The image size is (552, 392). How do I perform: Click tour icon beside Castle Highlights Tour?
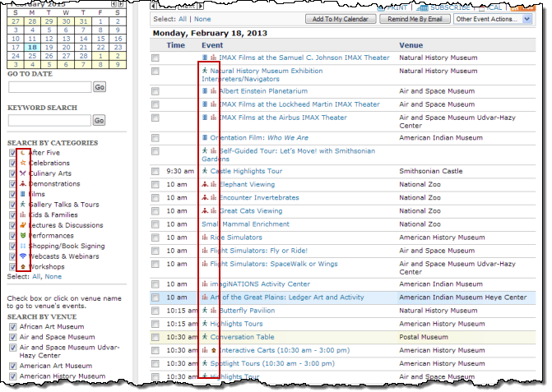click(x=205, y=171)
